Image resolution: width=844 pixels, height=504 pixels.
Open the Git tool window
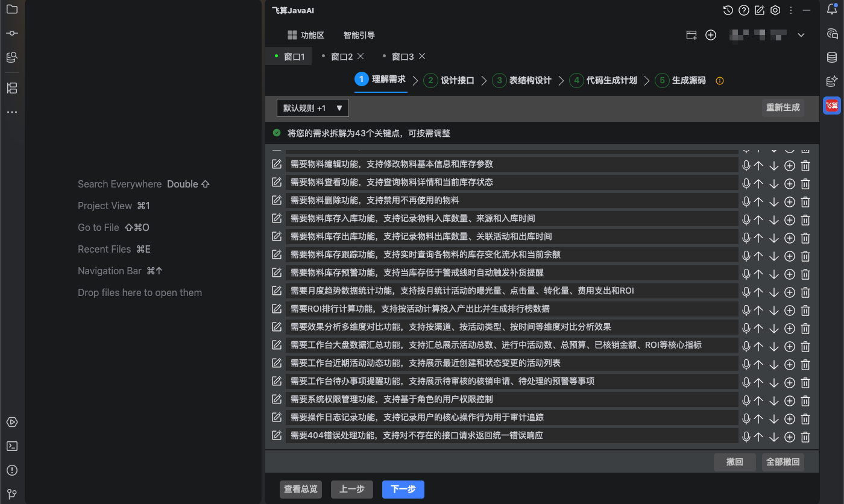[x=11, y=494]
